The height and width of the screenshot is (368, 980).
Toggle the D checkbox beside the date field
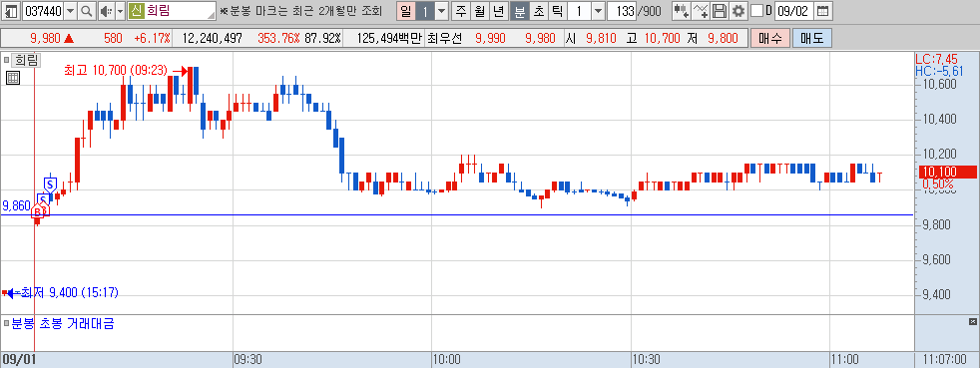coord(756,11)
